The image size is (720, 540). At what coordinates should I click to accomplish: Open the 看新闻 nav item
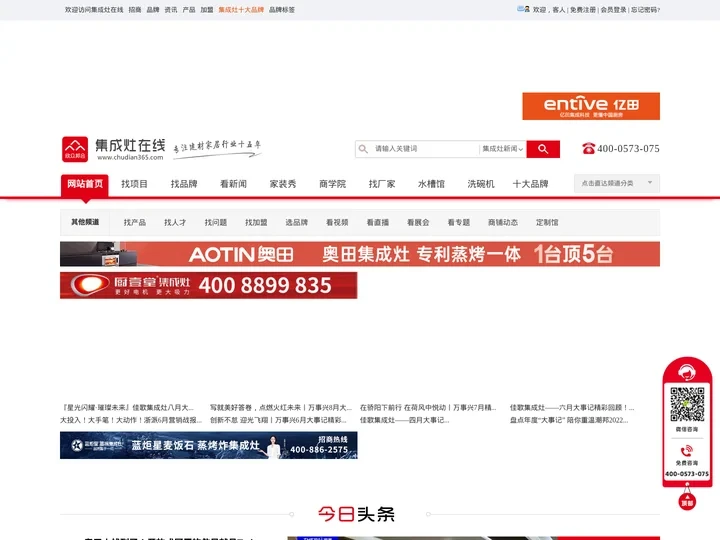point(233,184)
